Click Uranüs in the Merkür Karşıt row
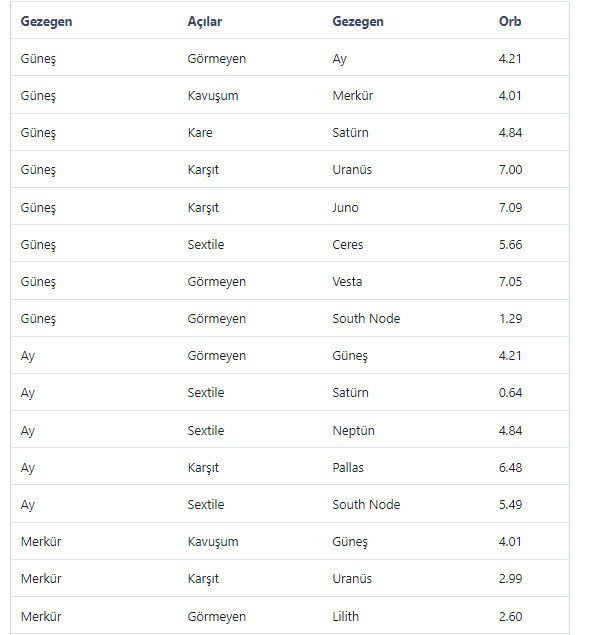Screen dimensions: 591x635 click(352, 579)
